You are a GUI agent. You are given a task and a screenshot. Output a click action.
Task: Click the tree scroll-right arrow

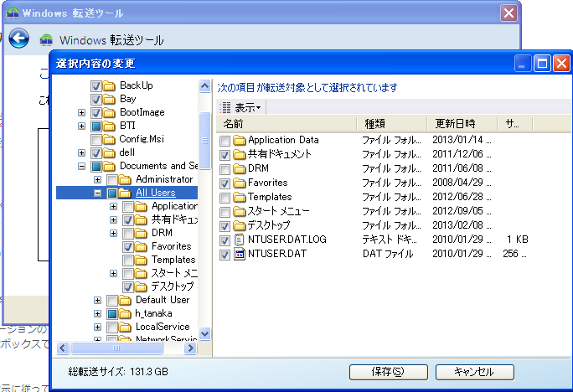click(x=190, y=348)
